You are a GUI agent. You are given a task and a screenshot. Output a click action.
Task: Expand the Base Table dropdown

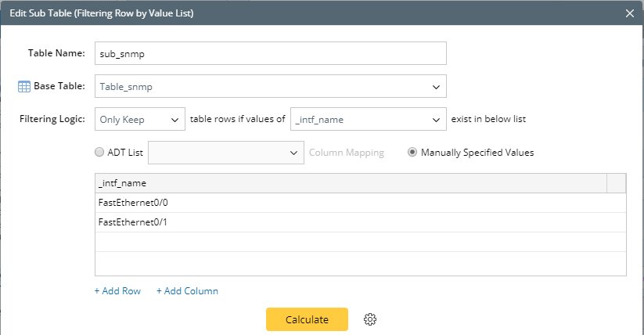tap(270, 86)
